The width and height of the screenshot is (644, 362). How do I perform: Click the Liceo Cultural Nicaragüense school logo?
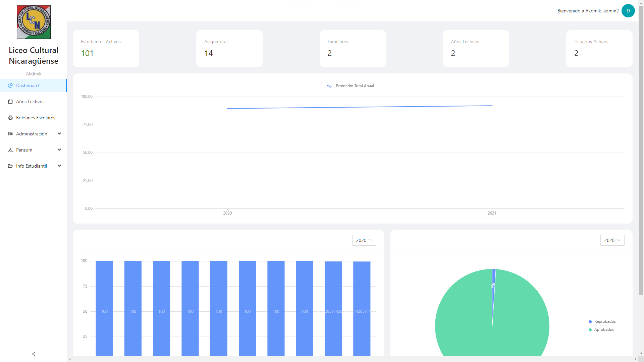click(34, 22)
